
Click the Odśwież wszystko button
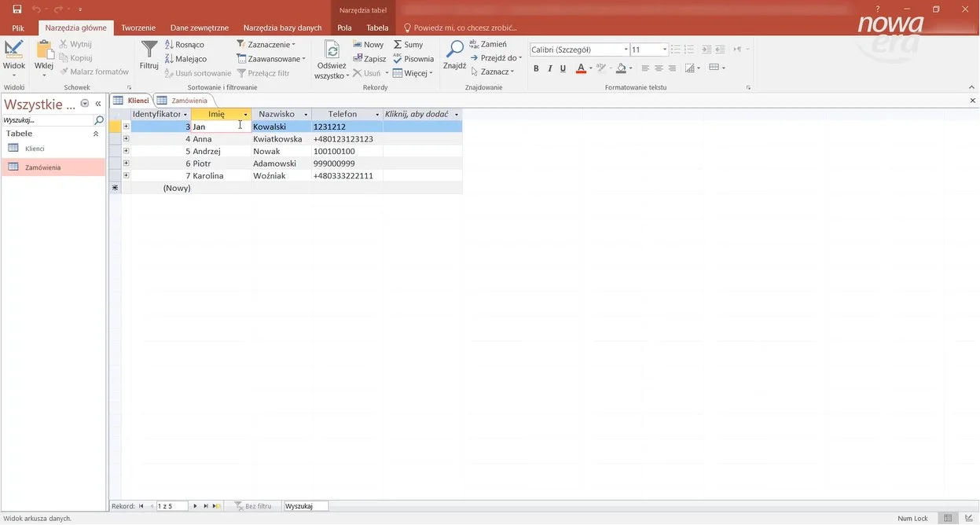click(332, 59)
